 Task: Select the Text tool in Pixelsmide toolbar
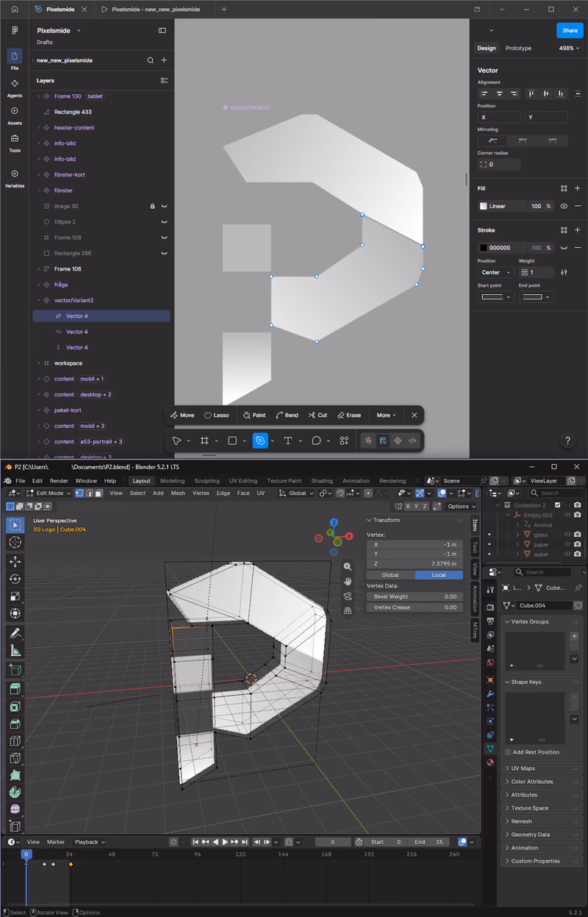coord(288,440)
